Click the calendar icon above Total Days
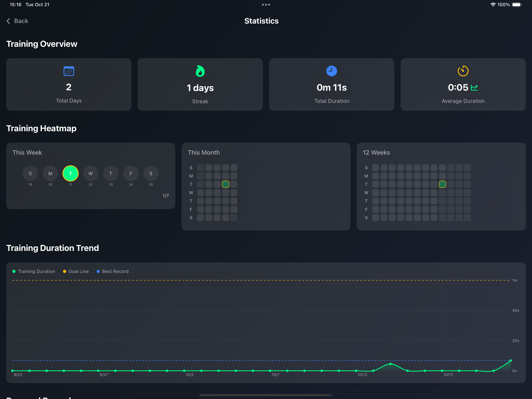The height and width of the screenshot is (399, 532). 69,71
